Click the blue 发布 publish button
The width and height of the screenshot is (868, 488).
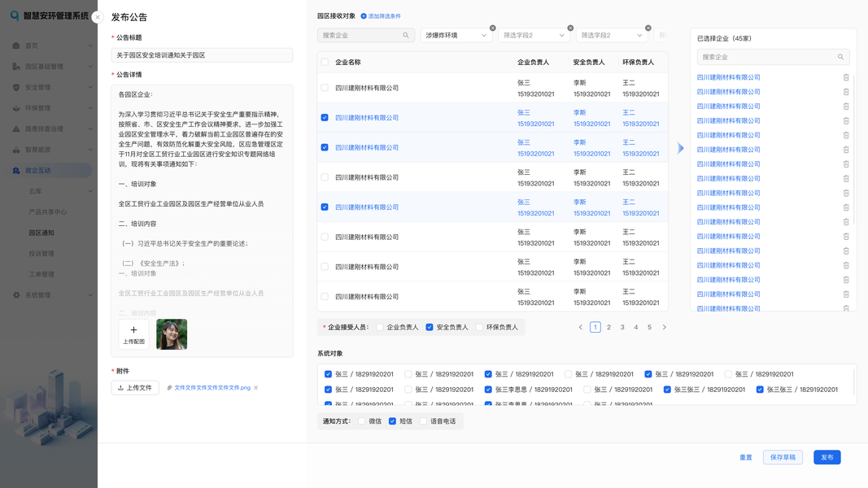827,458
